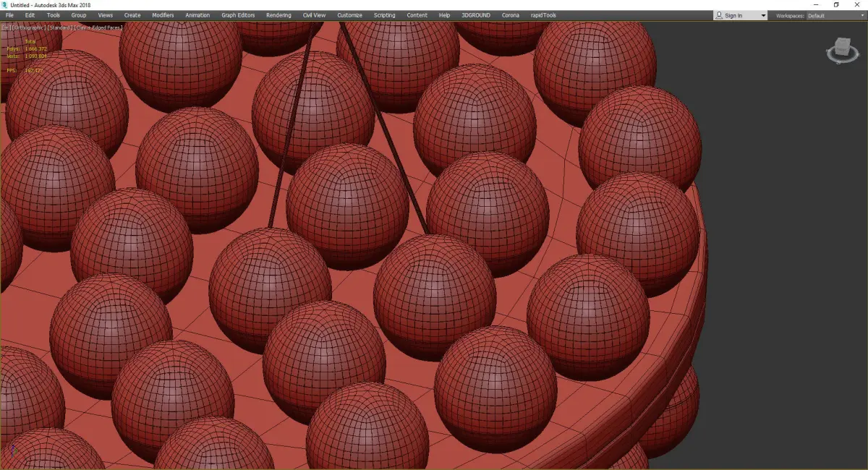Image resolution: width=868 pixels, height=470 pixels.
Task: Open the [Clay + Edged Faces] label menu
Action: pos(98,27)
